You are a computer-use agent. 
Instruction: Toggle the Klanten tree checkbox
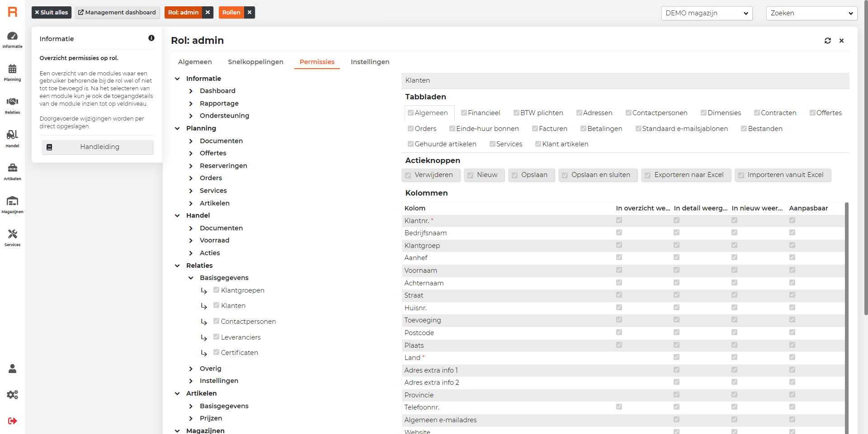click(216, 305)
